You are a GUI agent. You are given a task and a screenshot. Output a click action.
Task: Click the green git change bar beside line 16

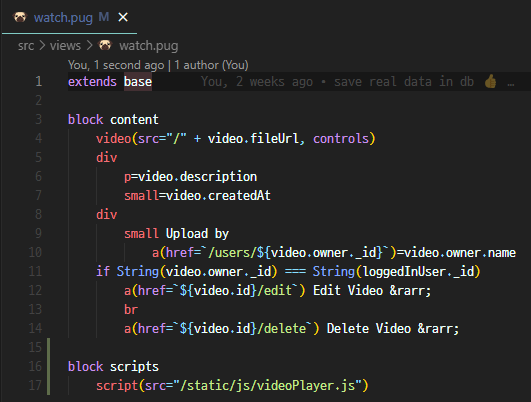coord(49,366)
